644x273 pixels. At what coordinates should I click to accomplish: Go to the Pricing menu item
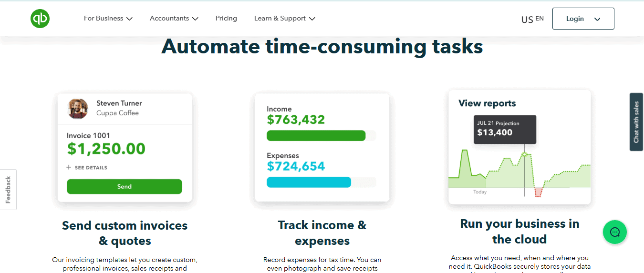[x=226, y=19]
